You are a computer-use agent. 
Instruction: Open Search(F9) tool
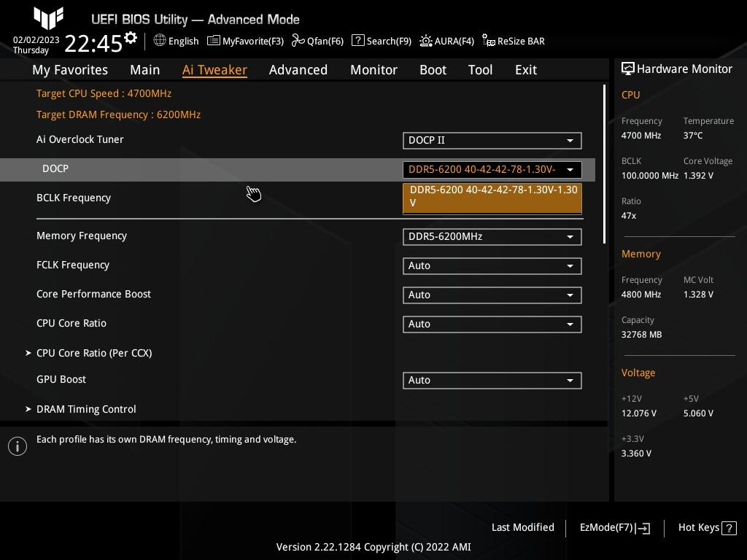click(381, 41)
